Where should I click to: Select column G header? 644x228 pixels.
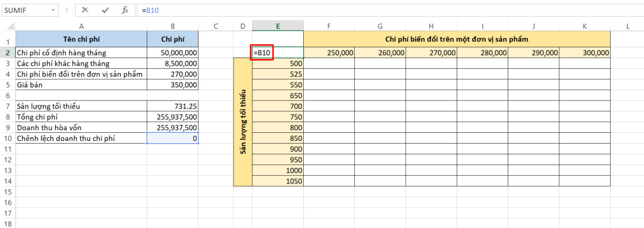pyautogui.click(x=380, y=26)
